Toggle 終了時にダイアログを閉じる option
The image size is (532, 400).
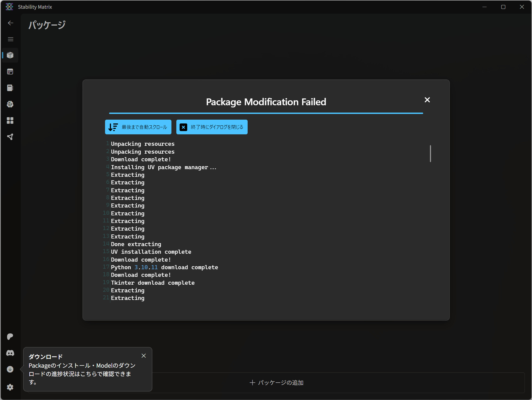[212, 127]
